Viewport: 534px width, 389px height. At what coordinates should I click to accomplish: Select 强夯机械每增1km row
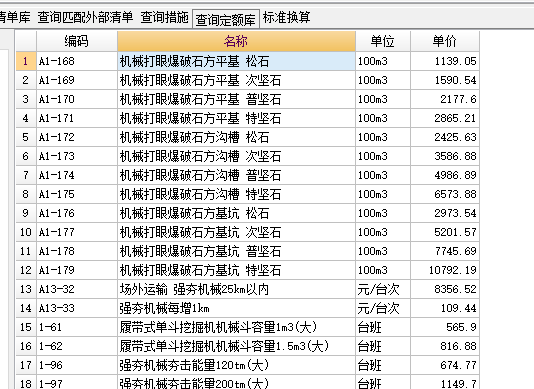pos(236,309)
